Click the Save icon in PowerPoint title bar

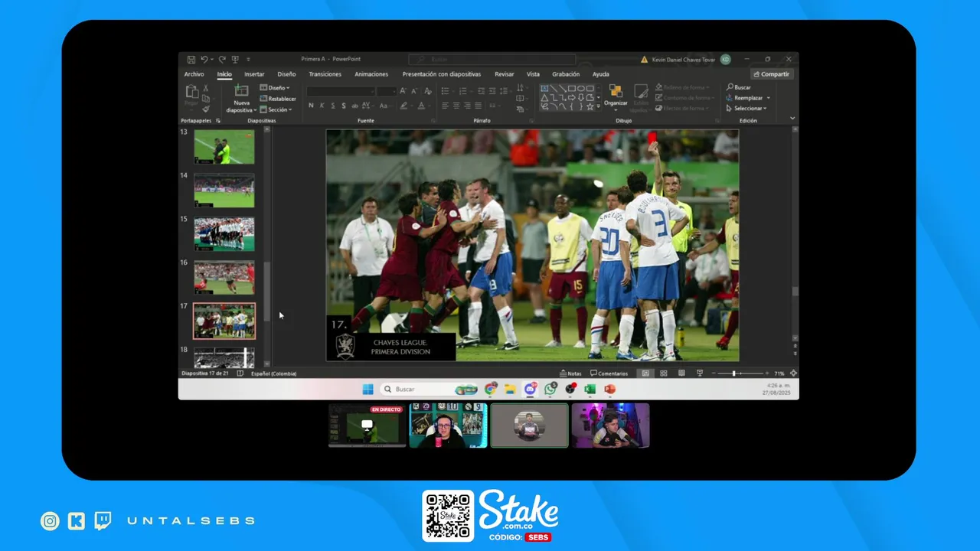click(191, 59)
